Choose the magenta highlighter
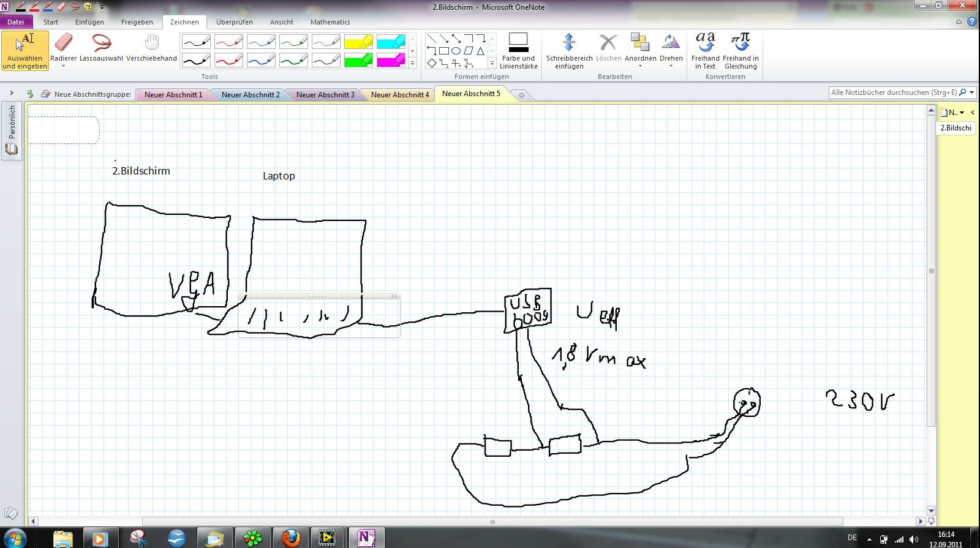Viewport: 980px width, 548px height. 391,60
